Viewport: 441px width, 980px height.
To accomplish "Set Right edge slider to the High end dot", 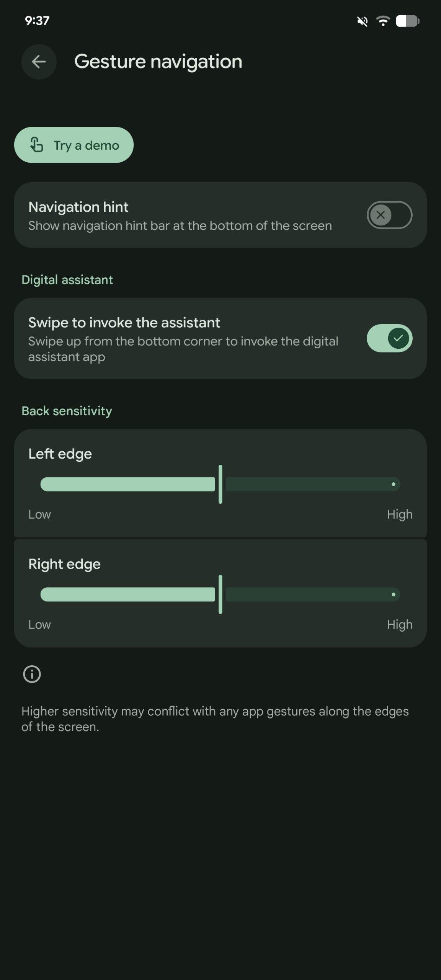I will pos(393,595).
